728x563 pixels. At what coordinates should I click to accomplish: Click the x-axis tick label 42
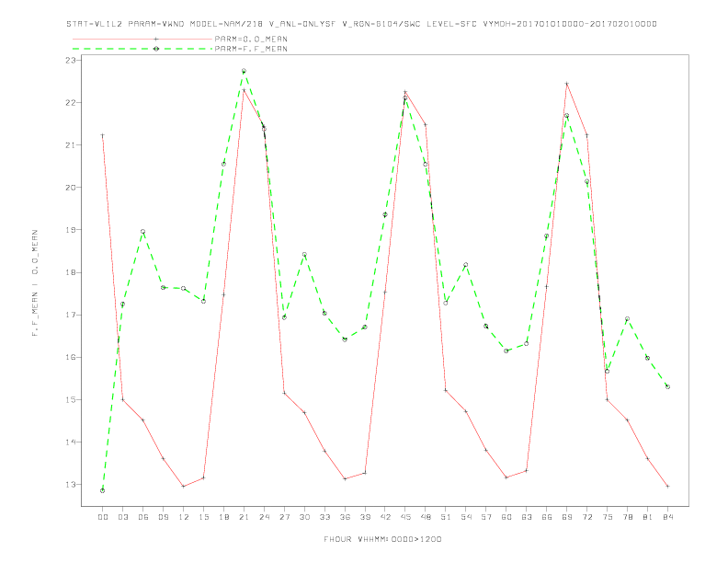(x=385, y=517)
